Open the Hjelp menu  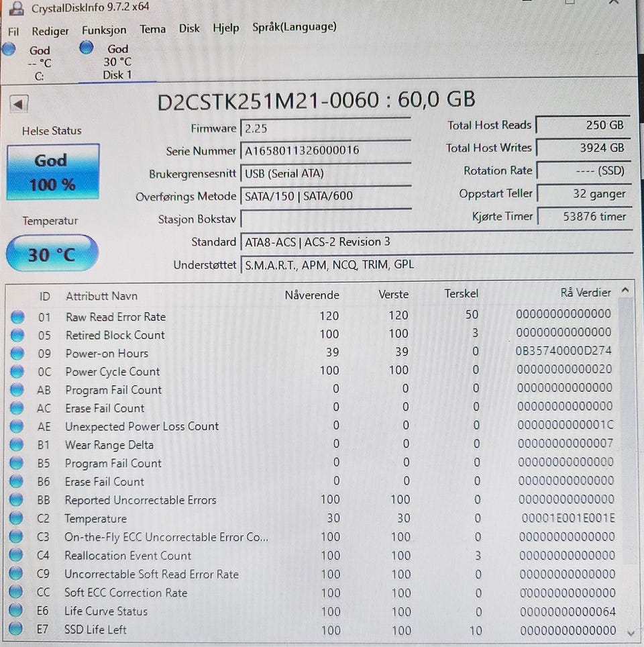[x=225, y=28]
